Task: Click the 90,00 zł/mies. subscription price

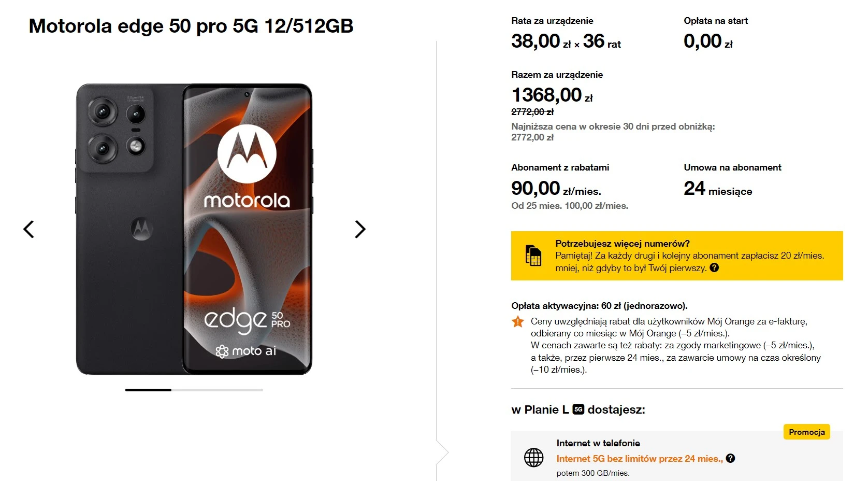Action: point(556,188)
